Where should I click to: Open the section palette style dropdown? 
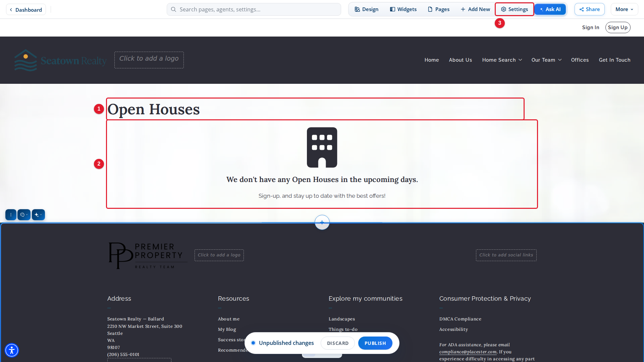24,215
